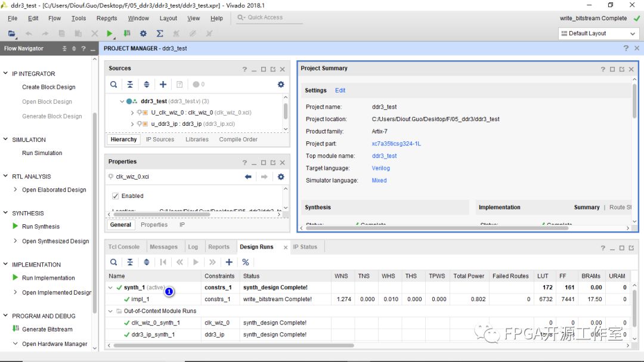Search in the Sources panel
Screen dimensions: 644x362
tap(113, 85)
